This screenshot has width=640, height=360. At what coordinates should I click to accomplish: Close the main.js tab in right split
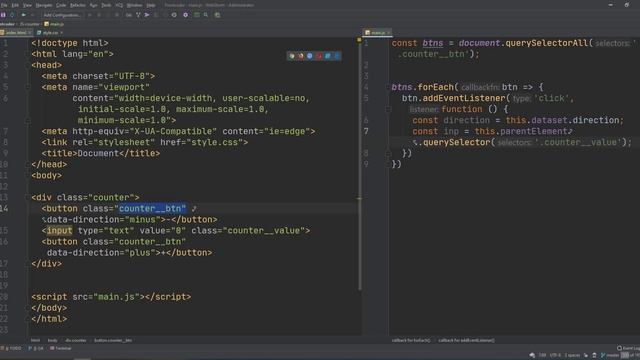(389, 33)
